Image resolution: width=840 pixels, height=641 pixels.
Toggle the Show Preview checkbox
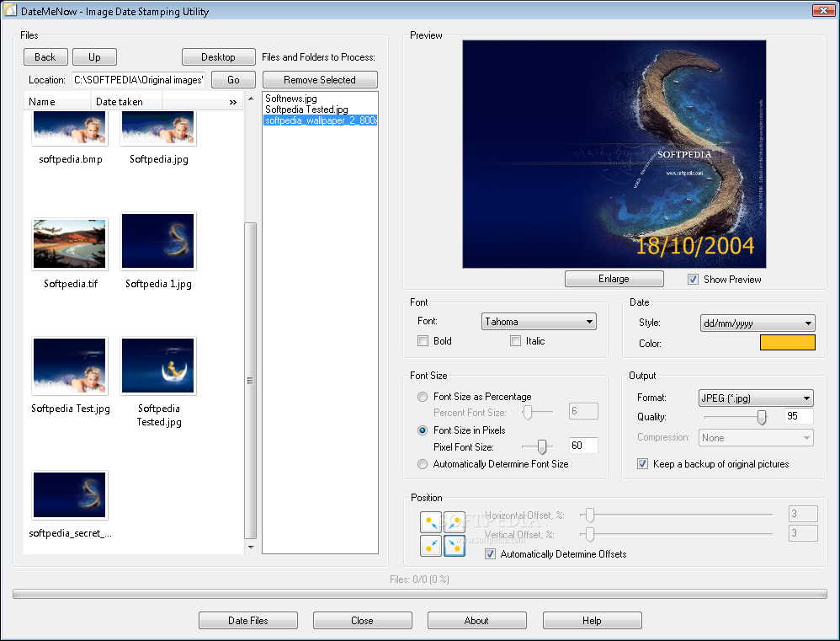point(693,280)
